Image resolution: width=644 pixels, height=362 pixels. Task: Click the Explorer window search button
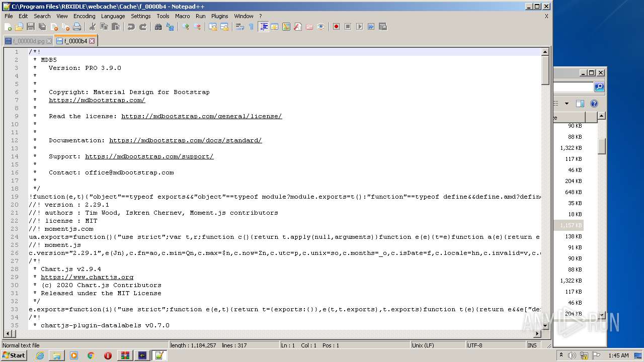click(599, 87)
